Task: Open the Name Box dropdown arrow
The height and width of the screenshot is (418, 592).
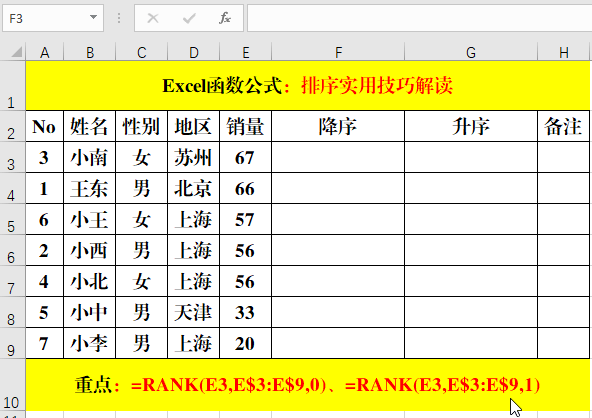Action: [93, 17]
